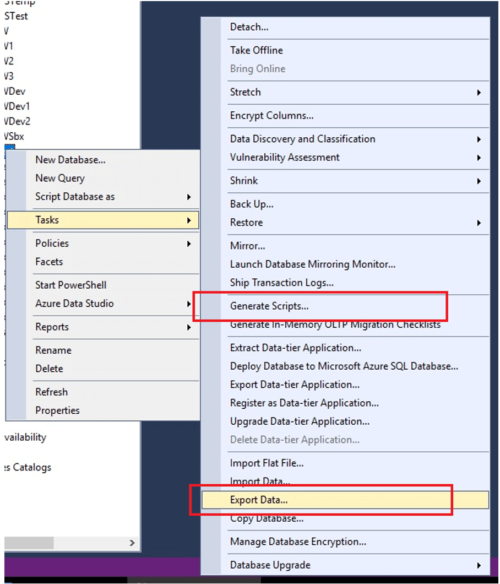Select Export Data from Tasks submenu
The width and height of the screenshot is (500, 584).
tap(345, 499)
